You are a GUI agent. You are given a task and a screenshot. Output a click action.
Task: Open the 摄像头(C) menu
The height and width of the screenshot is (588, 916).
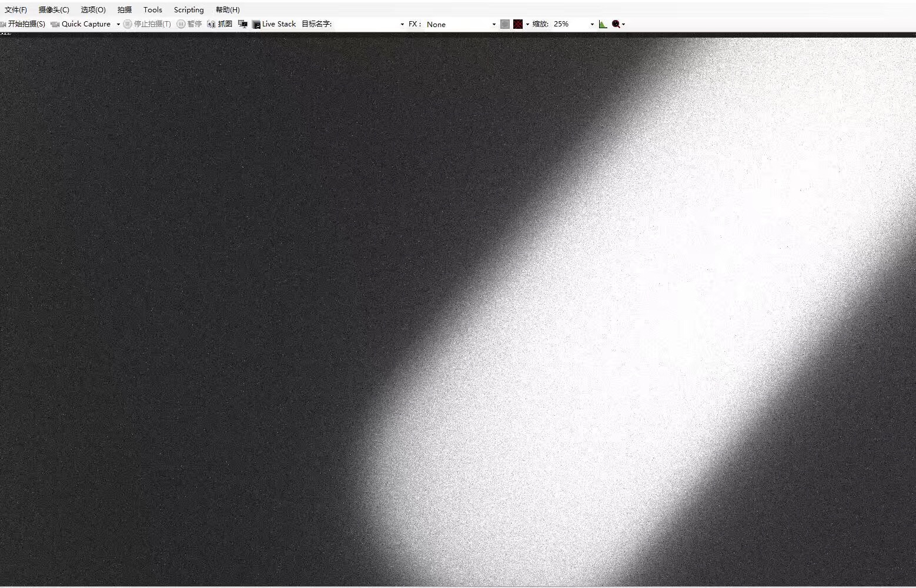(x=54, y=10)
